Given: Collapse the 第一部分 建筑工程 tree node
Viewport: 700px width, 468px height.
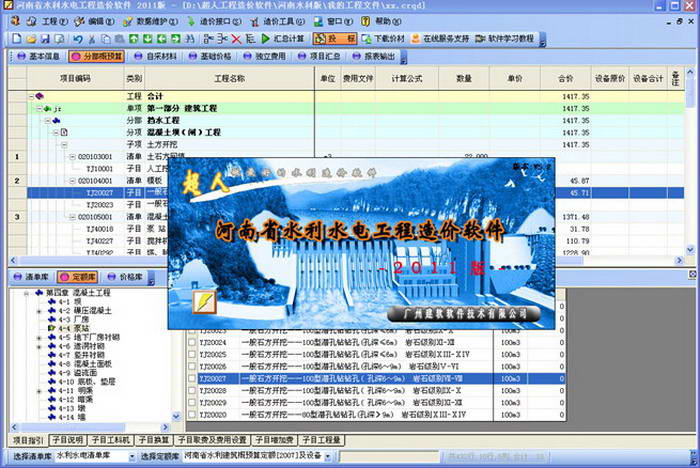Looking at the screenshot, I should pos(39,109).
